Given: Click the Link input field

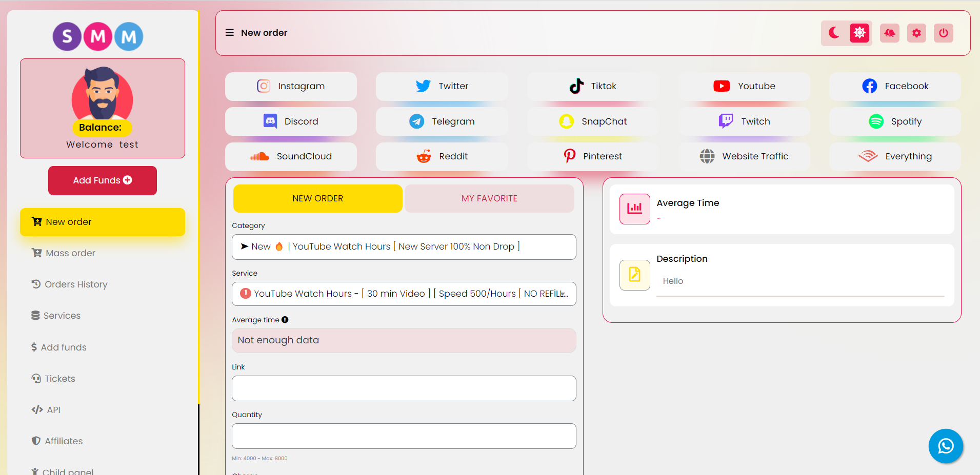Looking at the screenshot, I should tap(404, 388).
